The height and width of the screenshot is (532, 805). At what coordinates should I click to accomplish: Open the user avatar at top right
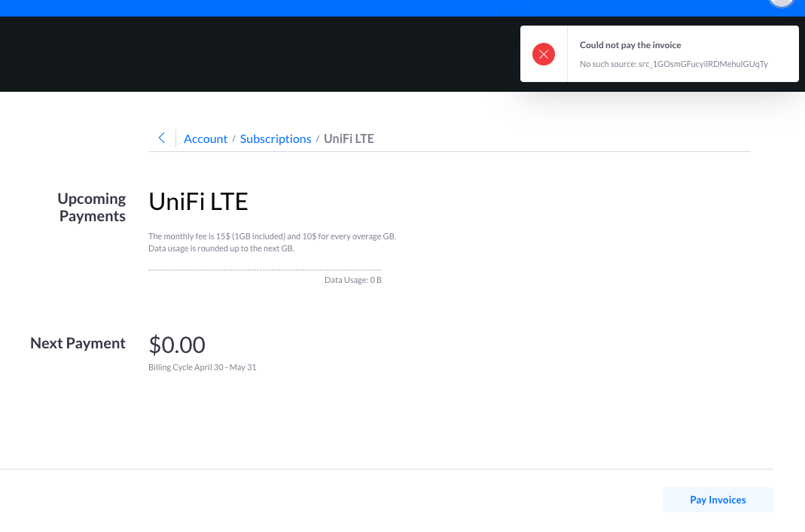click(782, 2)
